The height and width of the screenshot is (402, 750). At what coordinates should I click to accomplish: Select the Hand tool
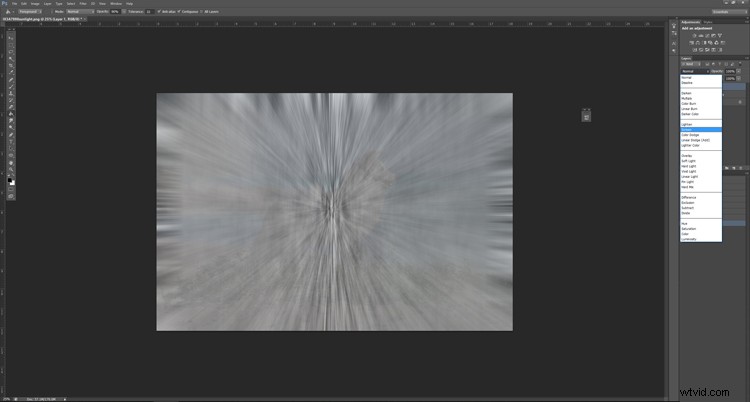(11, 162)
